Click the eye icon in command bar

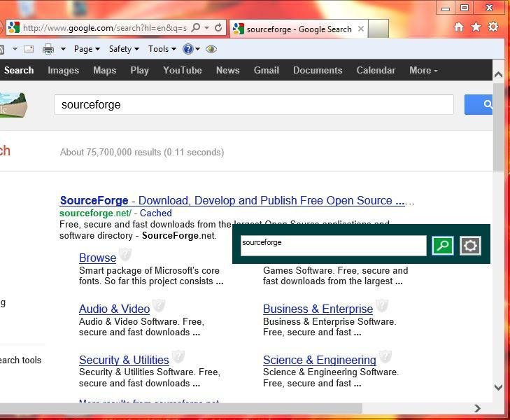tap(211, 49)
